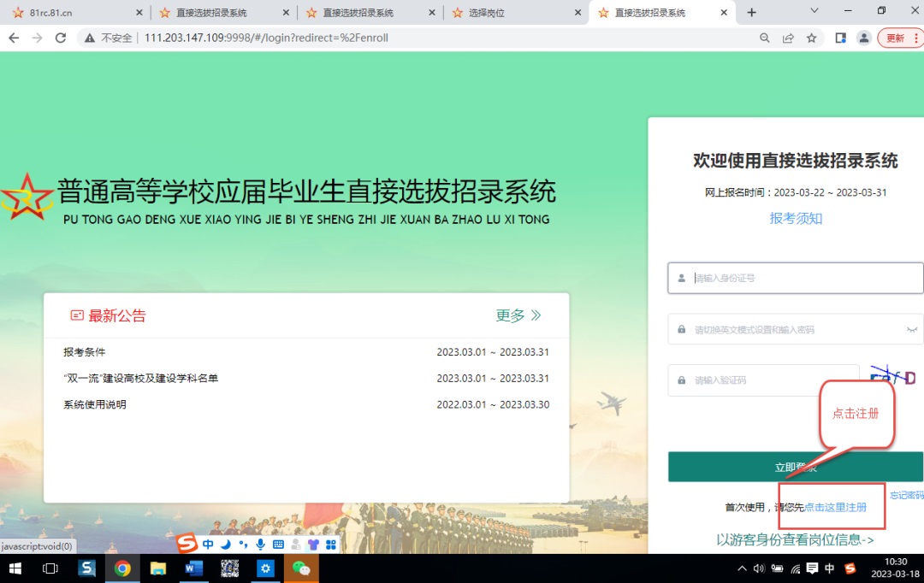Viewport: 924px width, 583px height.
Task: Click the Chrome profile avatar icon
Action: [x=864, y=38]
